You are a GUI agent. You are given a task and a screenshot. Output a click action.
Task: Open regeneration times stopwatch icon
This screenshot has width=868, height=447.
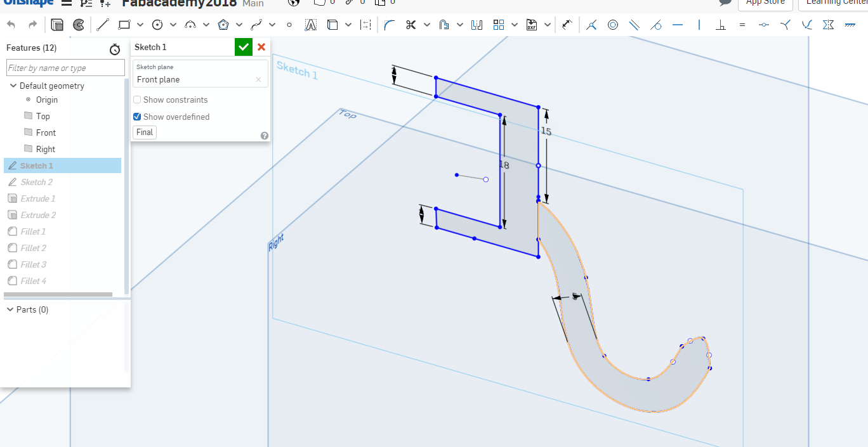tap(115, 49)
